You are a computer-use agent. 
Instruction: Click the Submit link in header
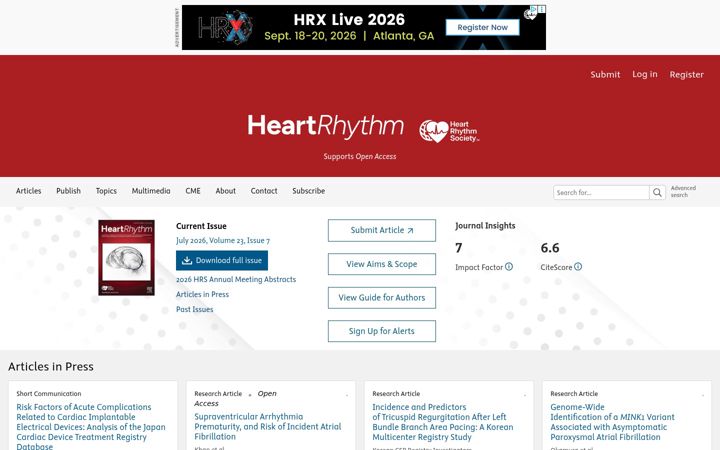pos(605,74)
